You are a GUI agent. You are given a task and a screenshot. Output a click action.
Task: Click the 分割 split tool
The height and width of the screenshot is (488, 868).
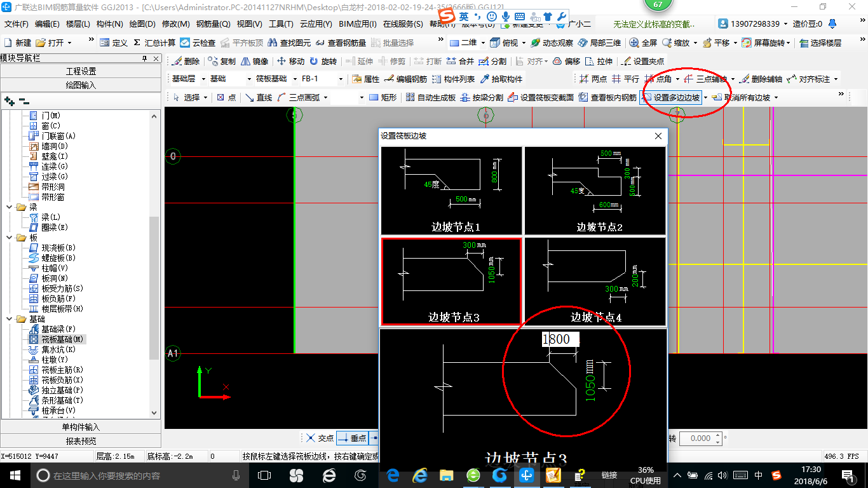tap(493, 61)
